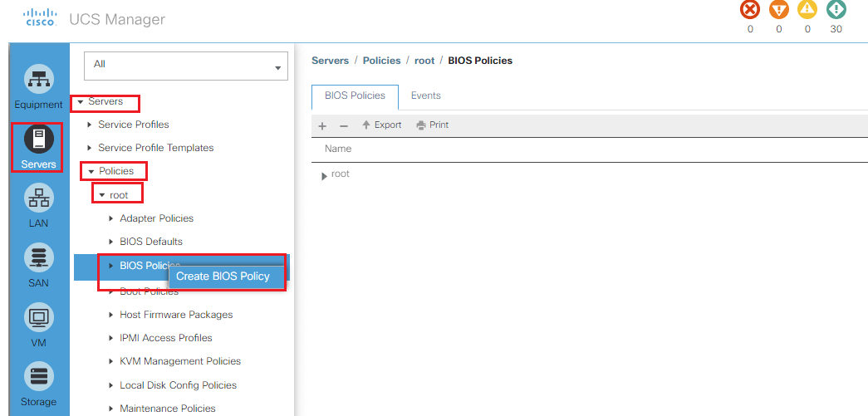The image size is (868, 416).
Task: Print the BIOS policies list
Action: pyautogui.click(x=433, y=125)
